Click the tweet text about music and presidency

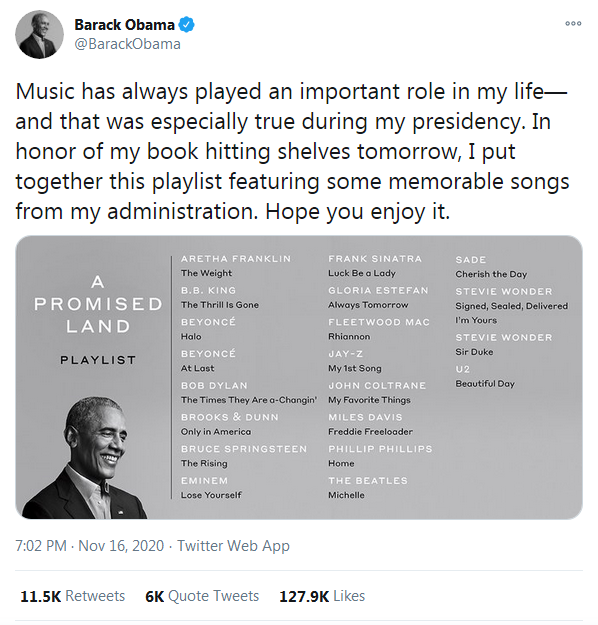coord(292,151)
